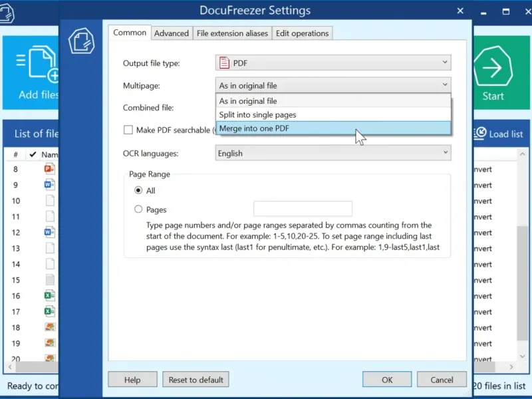
Task: Choose 'Merge into one PDF' option
Action: [x=333, y=128]
